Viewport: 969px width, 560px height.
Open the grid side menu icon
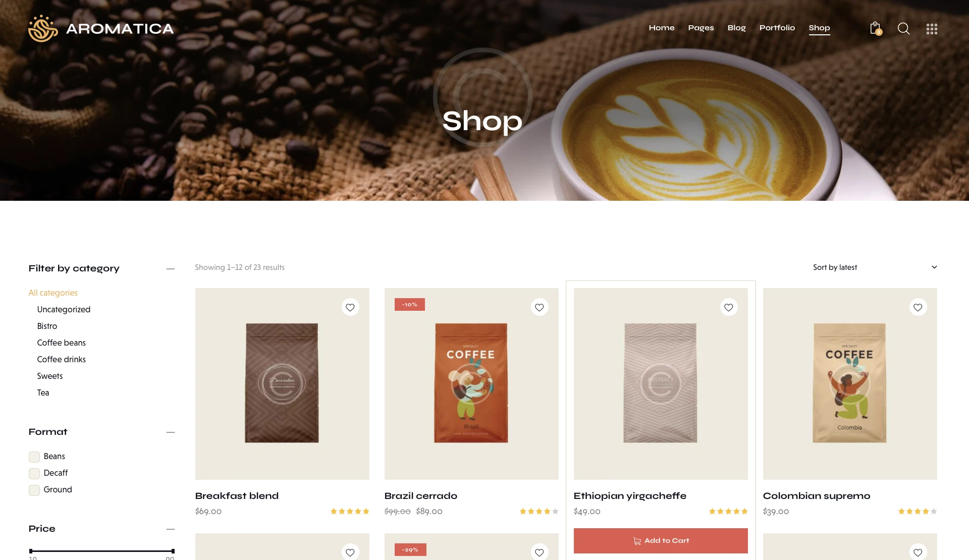pos(932,29)
